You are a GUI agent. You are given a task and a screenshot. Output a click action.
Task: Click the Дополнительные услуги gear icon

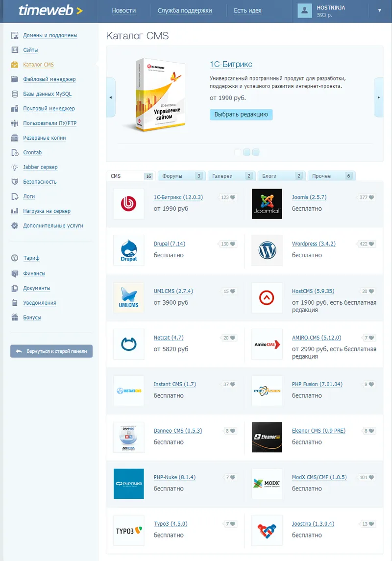[15, 226]
